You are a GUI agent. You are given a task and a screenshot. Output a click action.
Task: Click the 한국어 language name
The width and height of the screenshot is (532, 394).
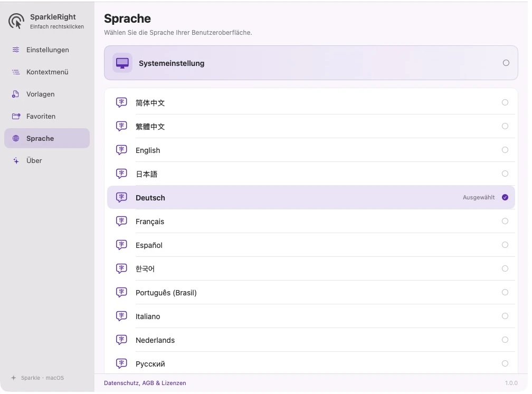145,269
